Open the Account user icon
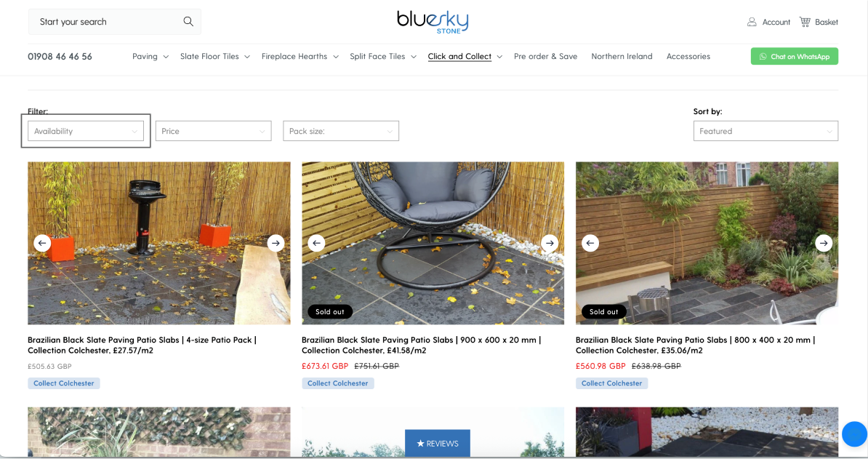The height and width of the screenshot is (459, 868). tap(752, 22)
